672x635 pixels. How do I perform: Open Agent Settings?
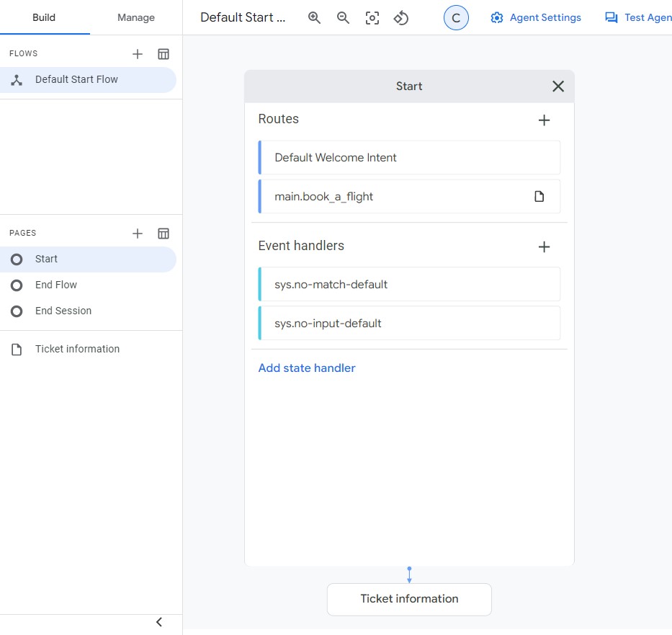(536, 17)
